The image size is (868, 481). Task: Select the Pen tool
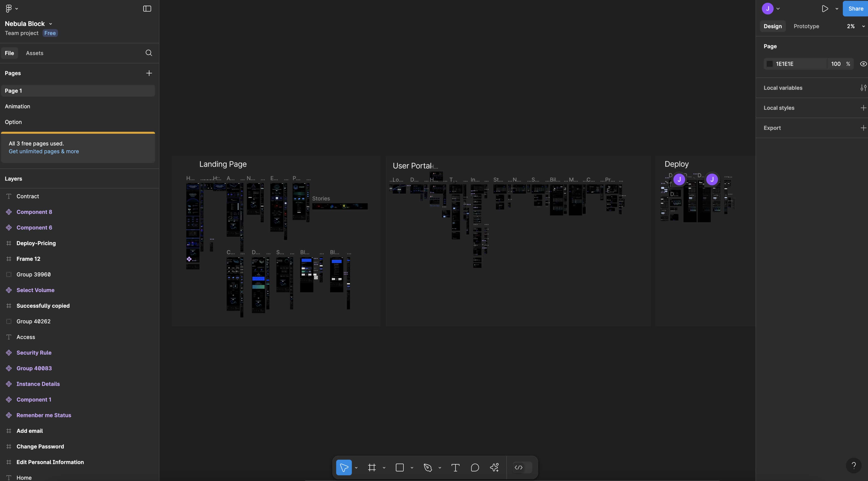point(428,468)
